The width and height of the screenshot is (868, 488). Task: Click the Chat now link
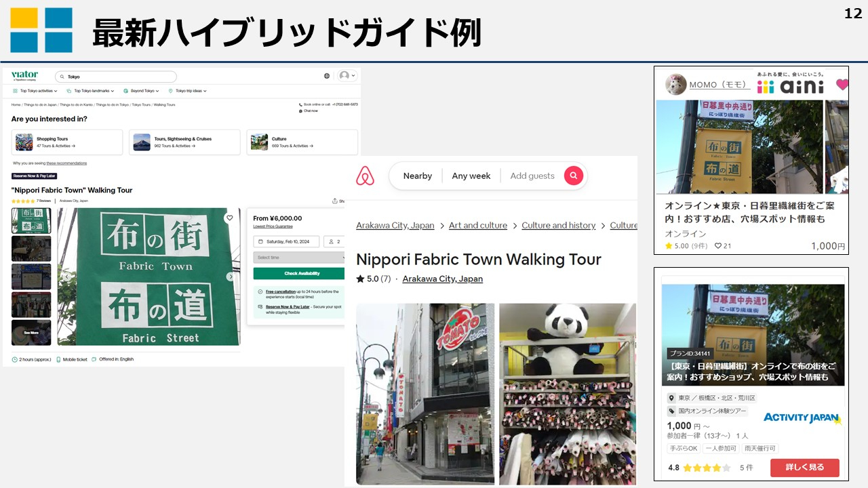(x=308, y=110)
